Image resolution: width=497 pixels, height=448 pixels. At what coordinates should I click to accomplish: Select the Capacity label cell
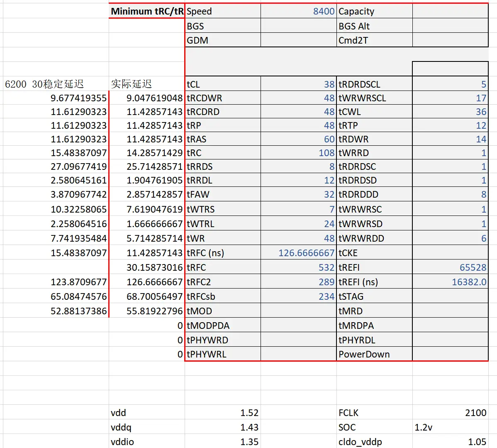click(x=374, y=11)
